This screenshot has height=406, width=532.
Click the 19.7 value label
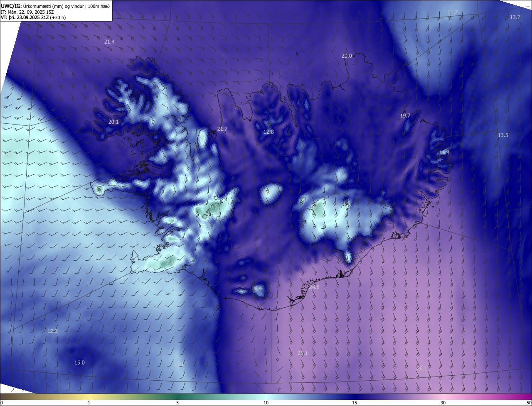405,116
